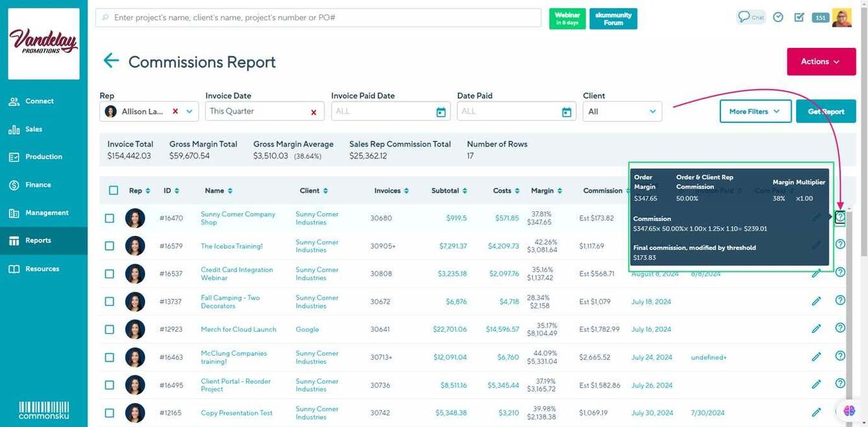Open the tasks checklist icon in top bar
This screenshot has width=868, height=427.
click(799, 17)
